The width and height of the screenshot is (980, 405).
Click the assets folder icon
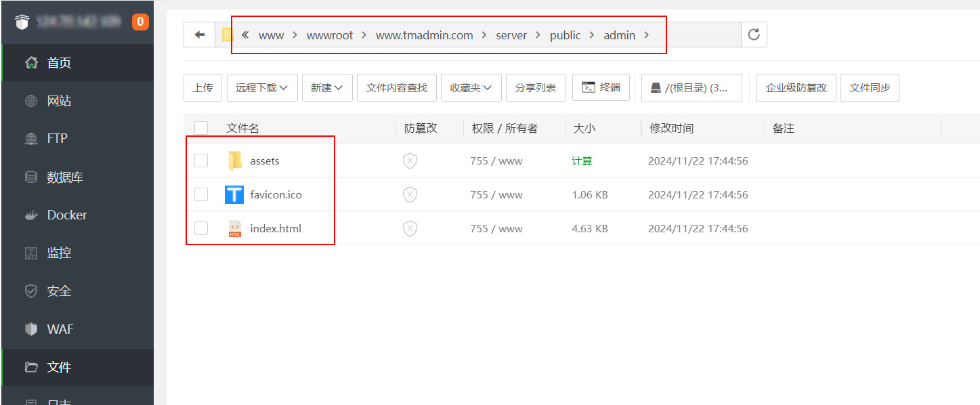pos(234,161)
